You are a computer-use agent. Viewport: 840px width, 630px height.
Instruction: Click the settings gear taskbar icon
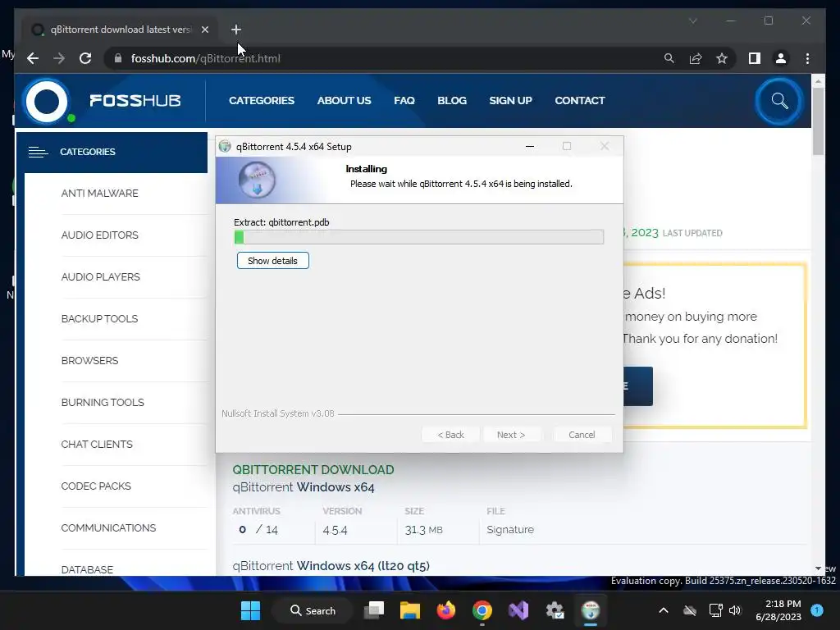(x=555, y=610)
